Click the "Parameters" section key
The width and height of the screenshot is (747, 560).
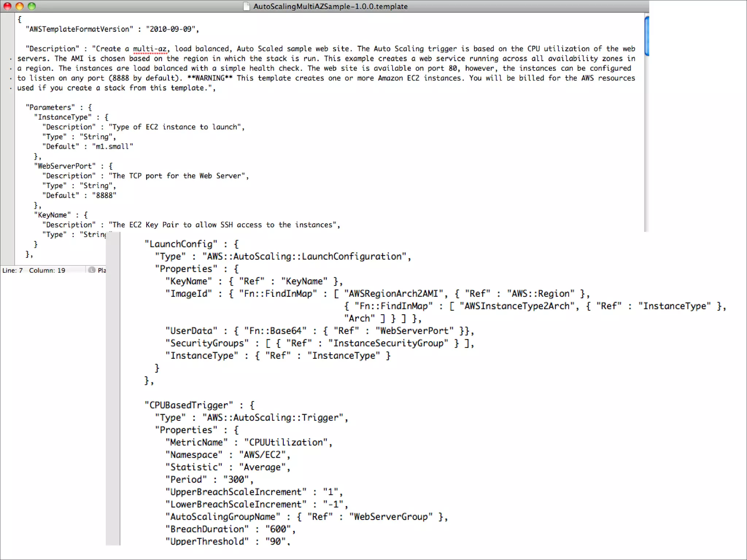point(50,108)
